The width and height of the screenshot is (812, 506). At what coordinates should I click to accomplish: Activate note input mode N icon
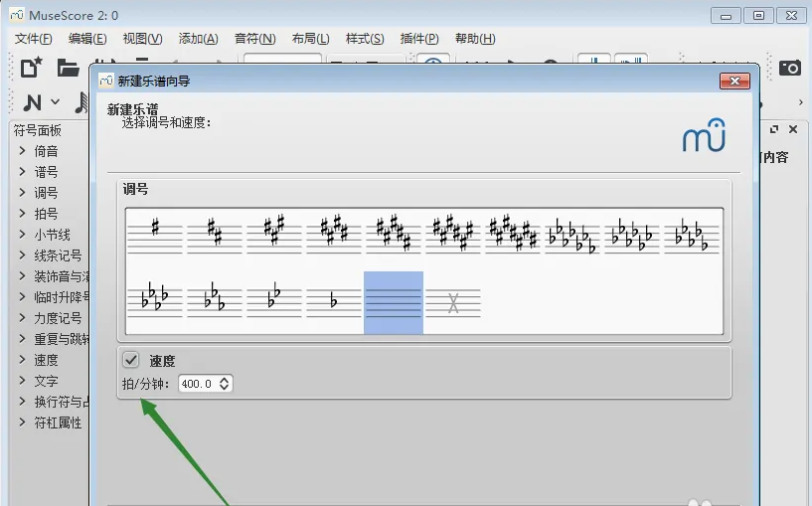tap(32, 103)
